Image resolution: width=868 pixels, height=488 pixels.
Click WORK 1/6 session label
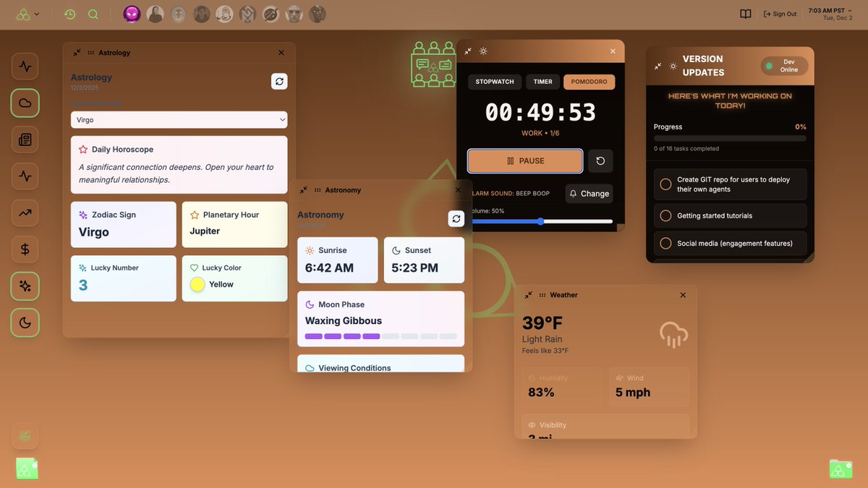tap(540, 134)
